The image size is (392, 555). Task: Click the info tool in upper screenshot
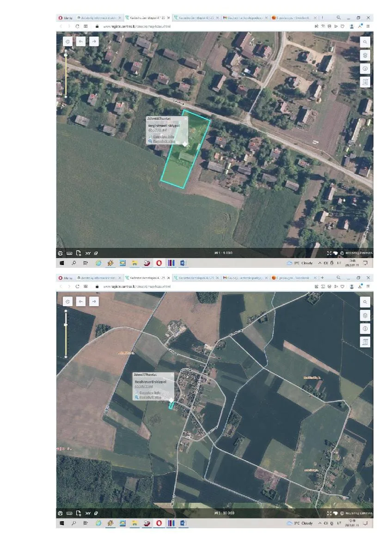[365, 68]
